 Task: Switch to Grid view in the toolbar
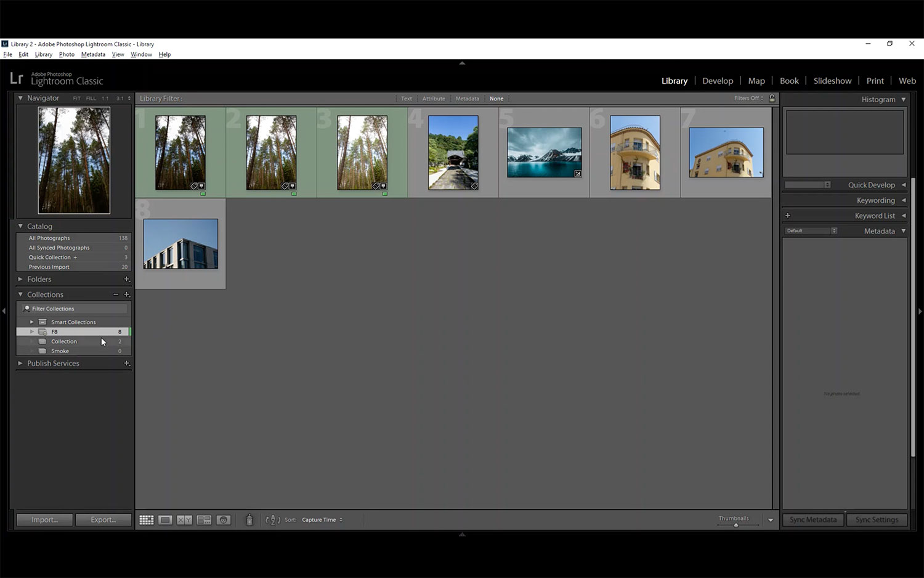click(x=146, y=520)
